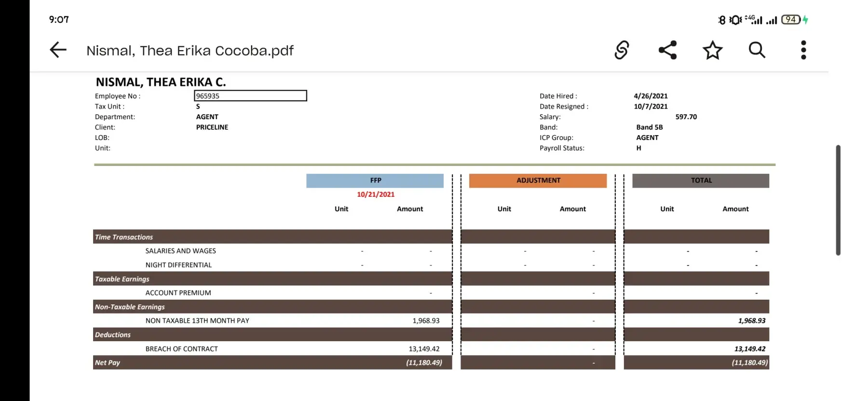The height and width of the screenshot is (401, 868).
Task: Tap the Date Resigned label
Action: [564, 107]
